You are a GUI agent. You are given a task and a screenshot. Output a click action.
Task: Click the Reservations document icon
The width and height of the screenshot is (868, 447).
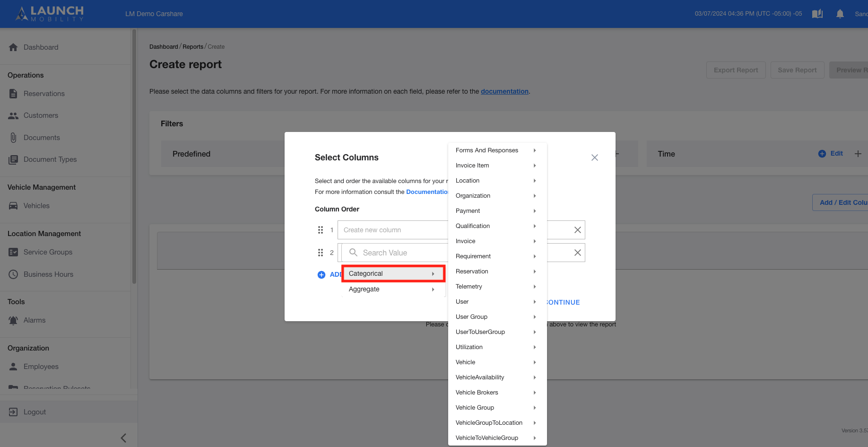click(x=13, y=94)
